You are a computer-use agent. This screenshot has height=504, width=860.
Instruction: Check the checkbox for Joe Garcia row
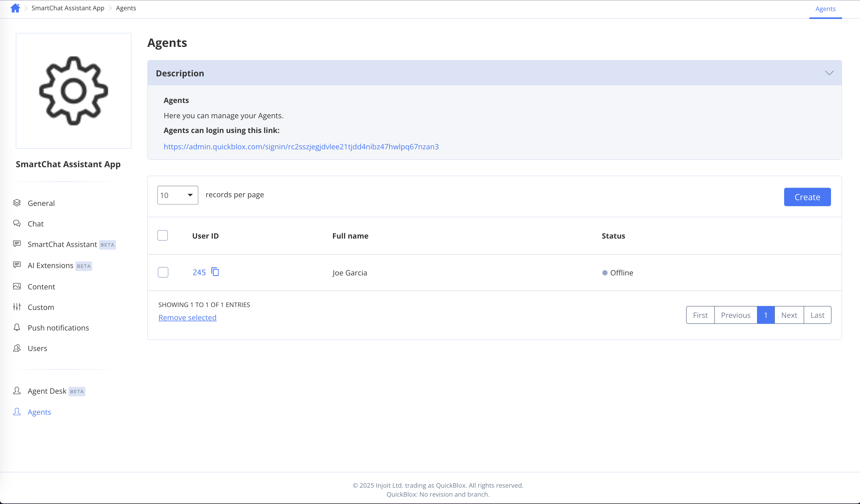tap(163, 272)
